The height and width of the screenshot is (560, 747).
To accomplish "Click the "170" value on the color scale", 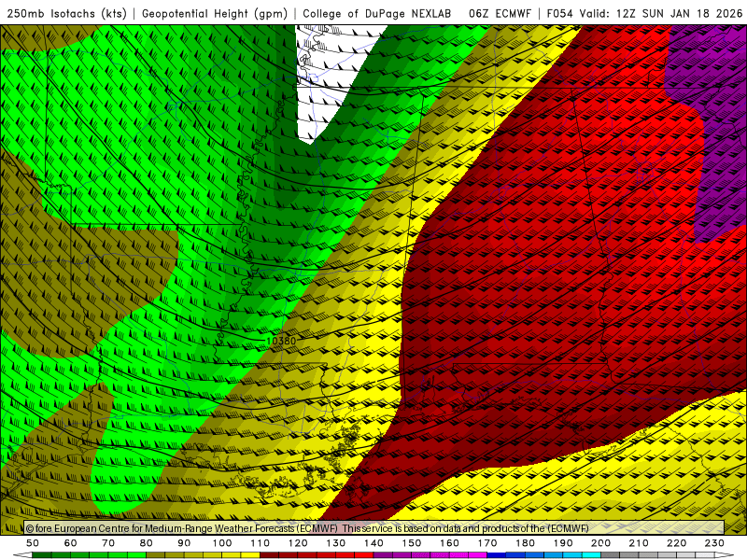I will (x=486, y=543).
